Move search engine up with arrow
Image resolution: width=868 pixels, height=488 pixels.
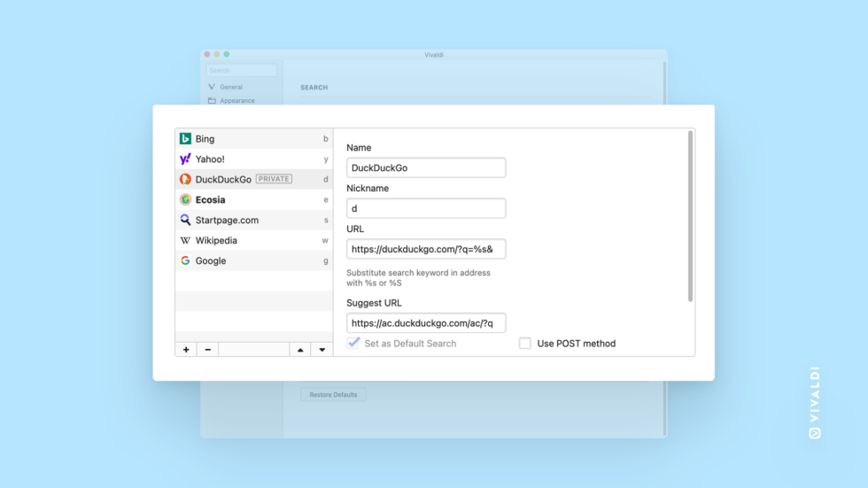pos(300,350)
